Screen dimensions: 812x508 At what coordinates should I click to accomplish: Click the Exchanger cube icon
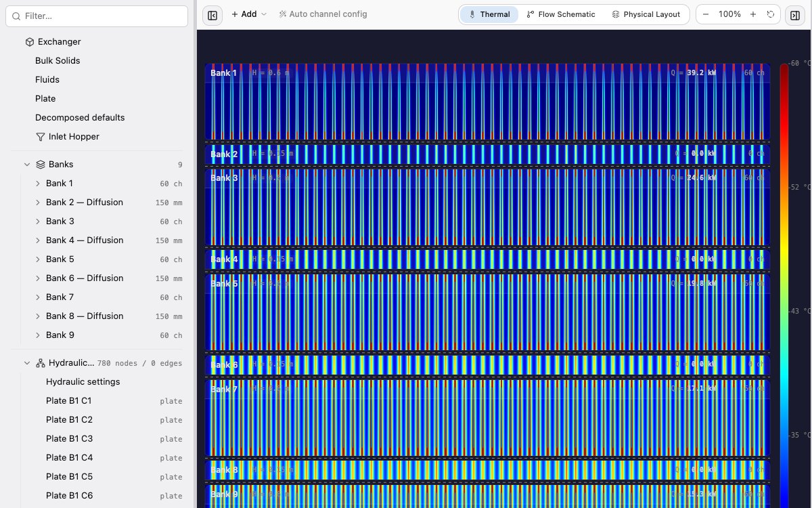tap(30, 42)
